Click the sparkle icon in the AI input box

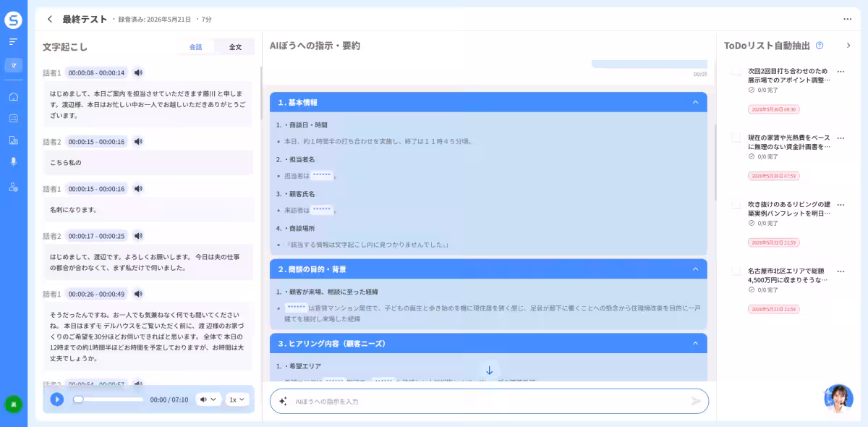click(283, 401)
